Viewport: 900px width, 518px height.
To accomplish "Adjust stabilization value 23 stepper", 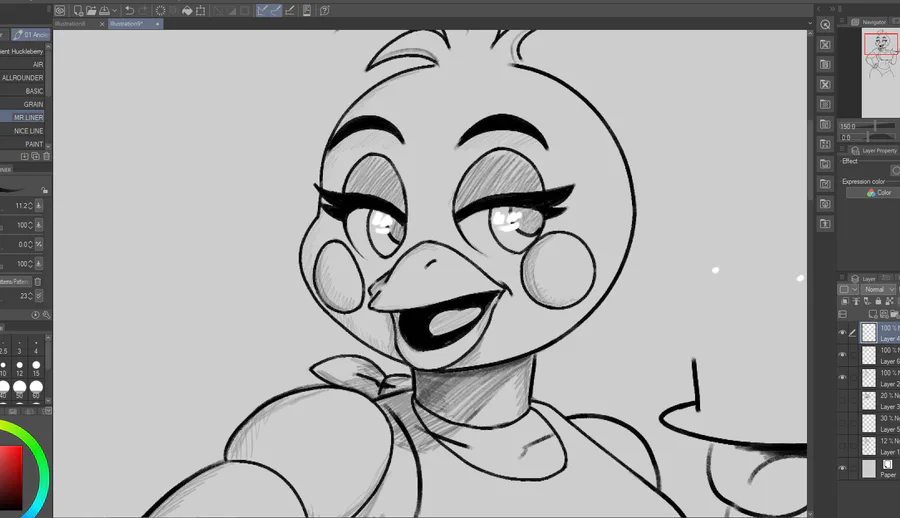I will (x=30, y=296).
